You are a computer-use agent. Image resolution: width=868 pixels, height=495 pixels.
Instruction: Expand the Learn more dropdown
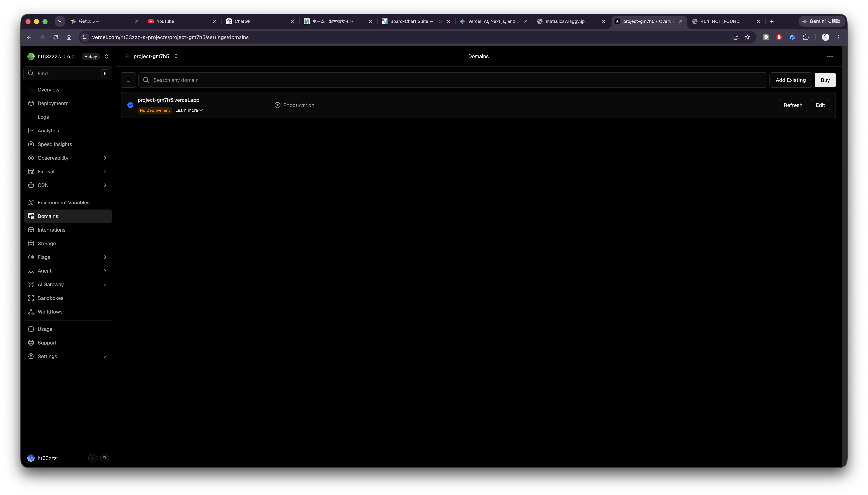[x=189, y=110]
